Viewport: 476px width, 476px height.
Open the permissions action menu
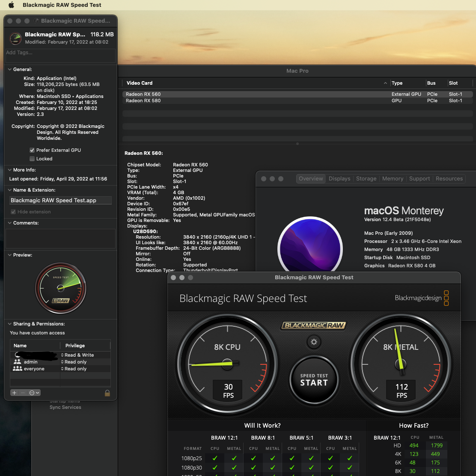34,393
